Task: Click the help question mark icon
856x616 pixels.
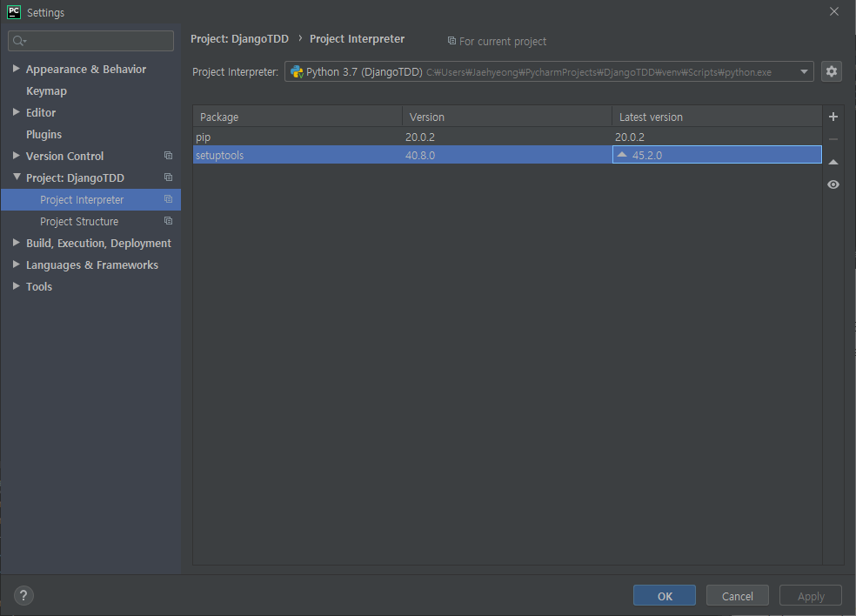Action: pos(23,595)
